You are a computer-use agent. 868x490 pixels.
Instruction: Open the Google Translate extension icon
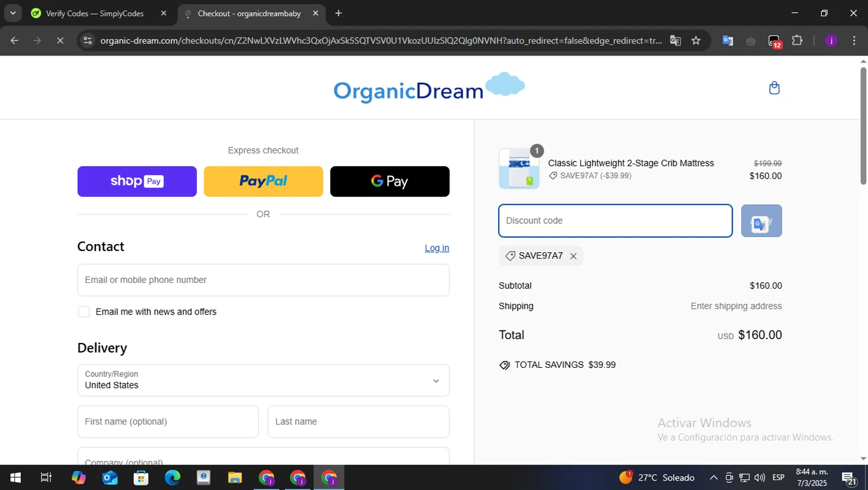728,40
